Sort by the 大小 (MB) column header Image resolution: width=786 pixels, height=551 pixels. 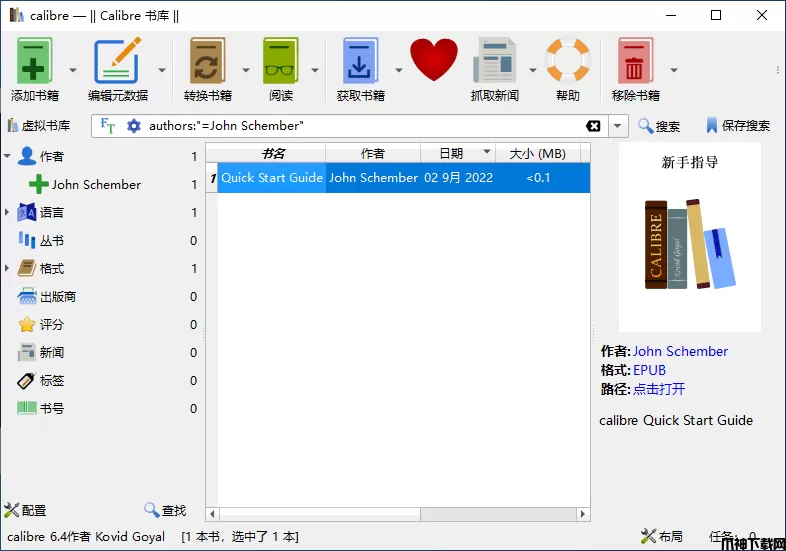(537, 153)
